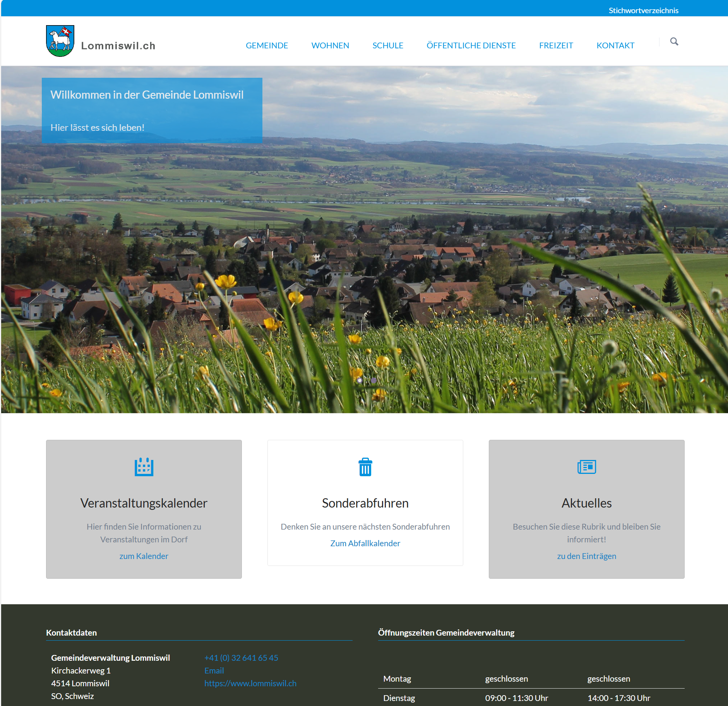Open the search magnifier icon
Image resolution: width=728 pixels, height=706 pixels.
coord(674,41)
